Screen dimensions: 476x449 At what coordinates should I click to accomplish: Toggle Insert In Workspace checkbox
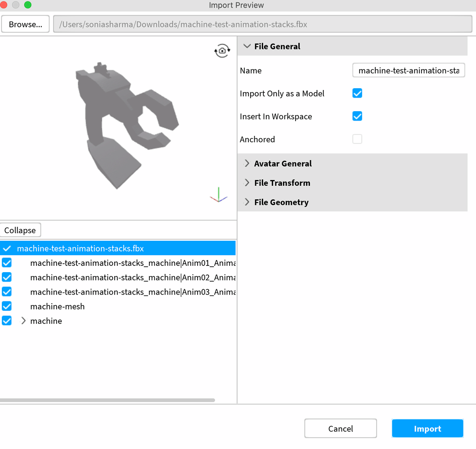point(357,116)
